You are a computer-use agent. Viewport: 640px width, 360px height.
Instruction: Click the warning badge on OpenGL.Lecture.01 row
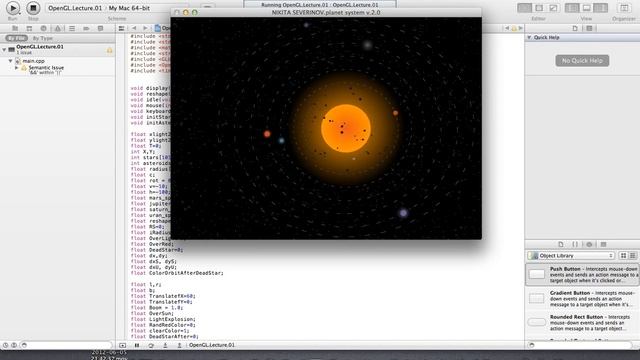[109, 50]
